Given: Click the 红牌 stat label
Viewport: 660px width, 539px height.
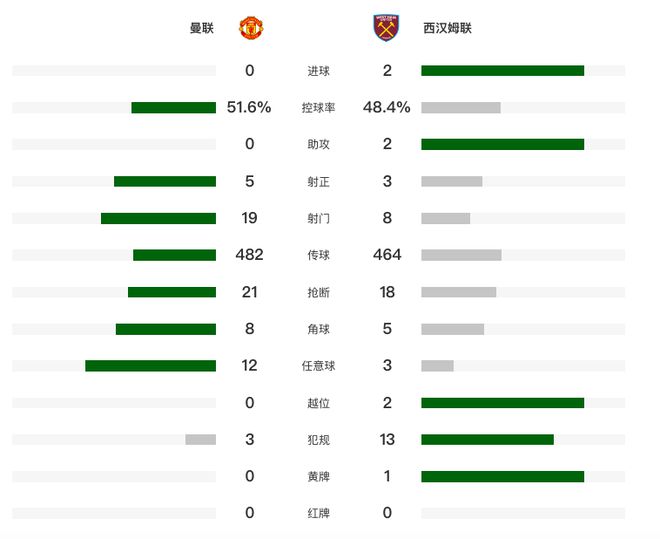Looking at the screenshot, I should click(318, 513).
